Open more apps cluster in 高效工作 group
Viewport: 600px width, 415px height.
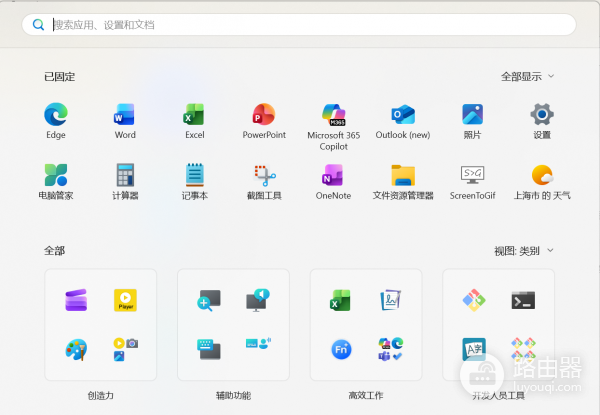pos(390,349)
